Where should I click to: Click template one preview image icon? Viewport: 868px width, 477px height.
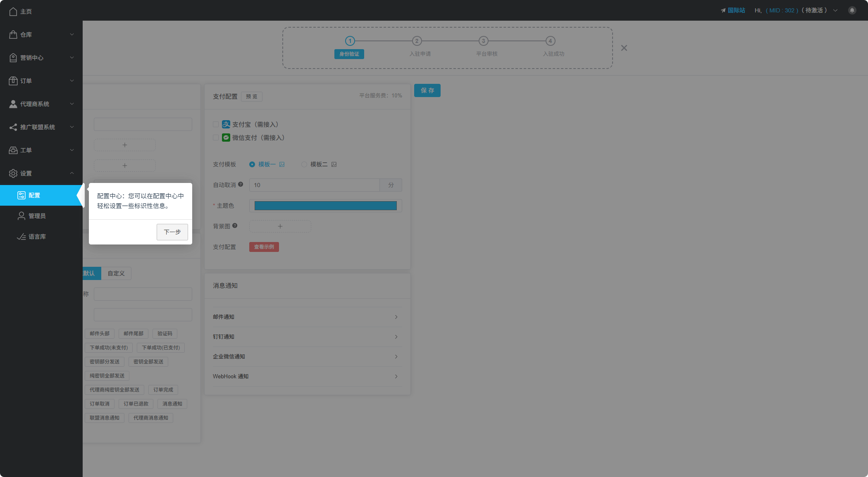point(282,164)
